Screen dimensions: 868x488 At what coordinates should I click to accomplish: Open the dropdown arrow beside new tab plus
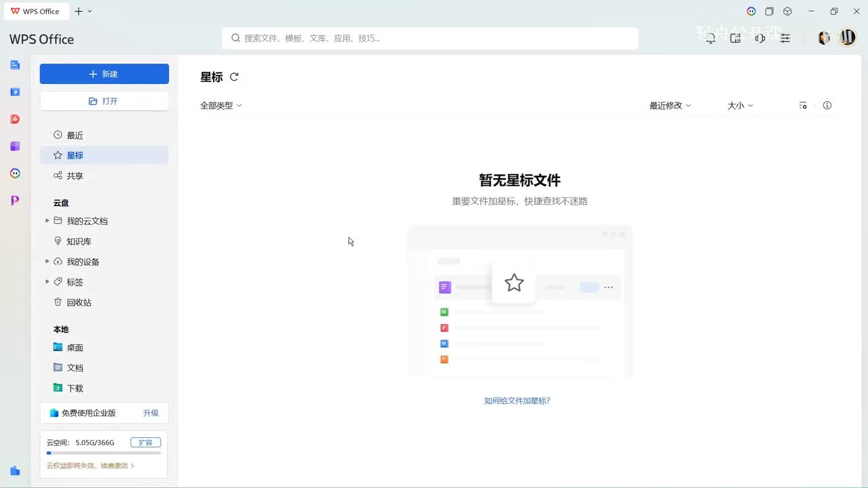tap(90, 12)
